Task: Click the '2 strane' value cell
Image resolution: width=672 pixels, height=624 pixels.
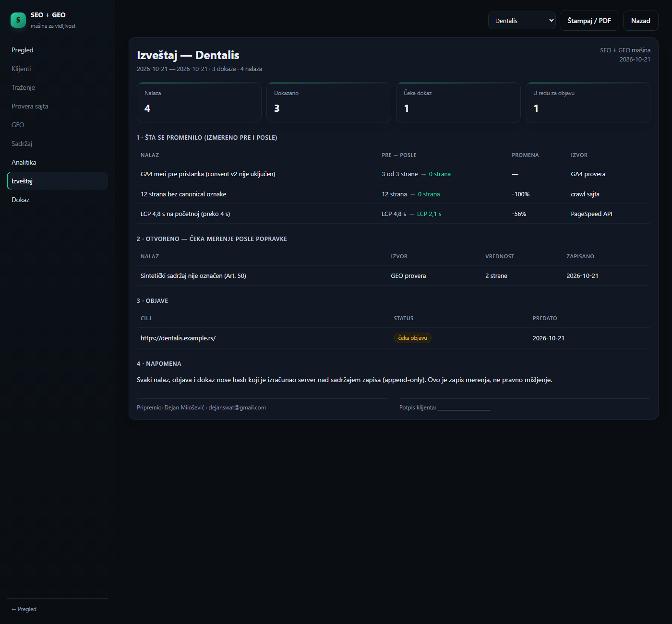Action: 496,276
